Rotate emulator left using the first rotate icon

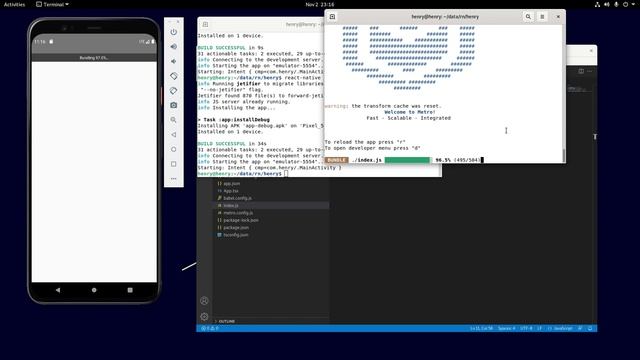[x=174, y=76]
